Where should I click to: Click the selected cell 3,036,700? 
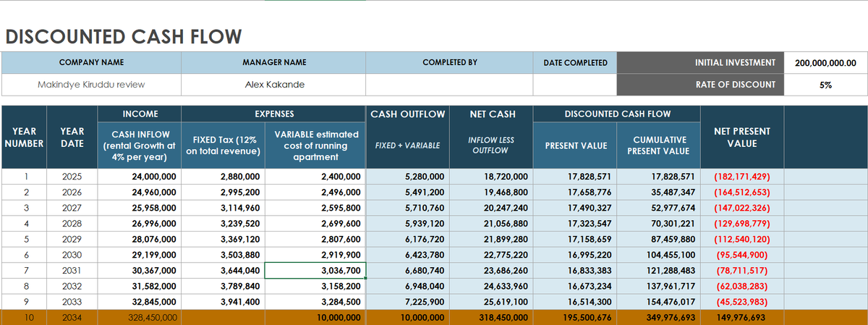(x=315, y=271)
